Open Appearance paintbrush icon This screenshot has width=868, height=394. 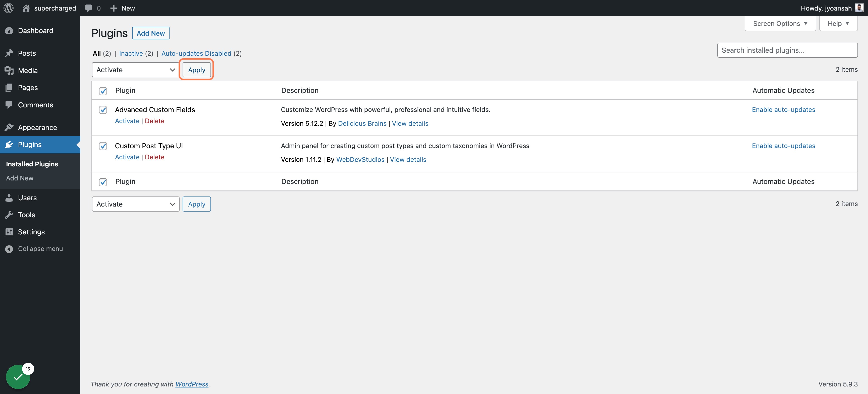click(9, 127)
